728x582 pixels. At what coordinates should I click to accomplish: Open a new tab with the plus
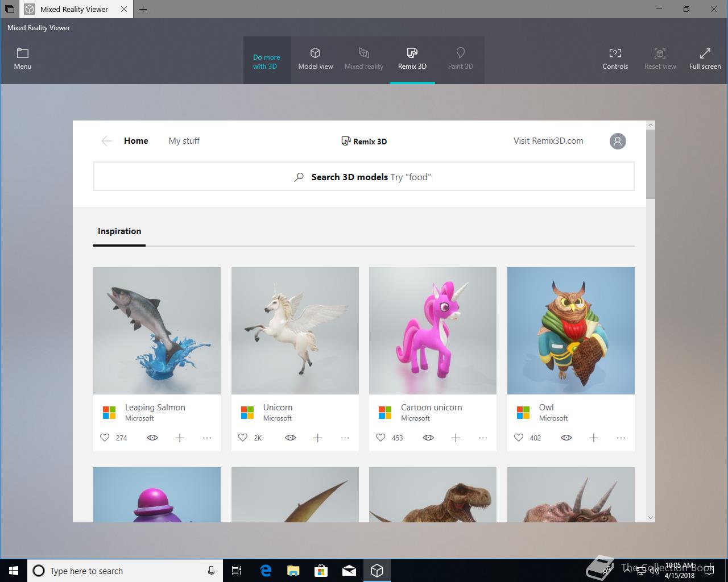(x=143, y=9)
